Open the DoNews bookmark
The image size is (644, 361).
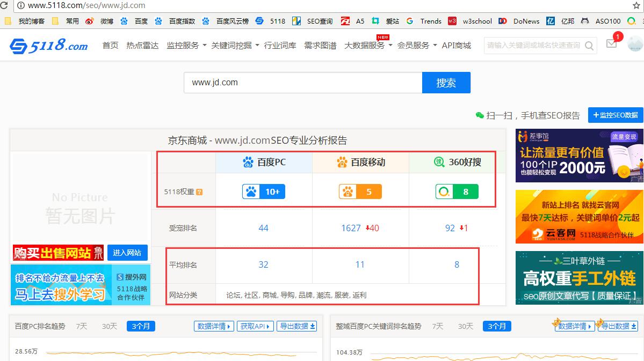click(519, 21)
